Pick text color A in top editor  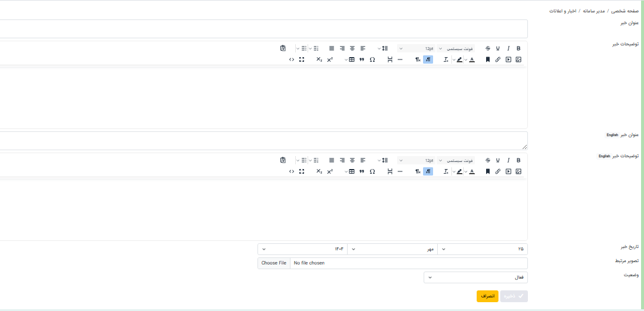click(x=472, y=59)
